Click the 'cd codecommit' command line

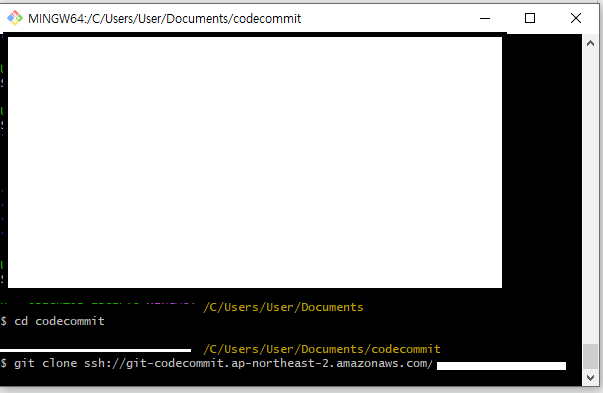tap(52, 321)
